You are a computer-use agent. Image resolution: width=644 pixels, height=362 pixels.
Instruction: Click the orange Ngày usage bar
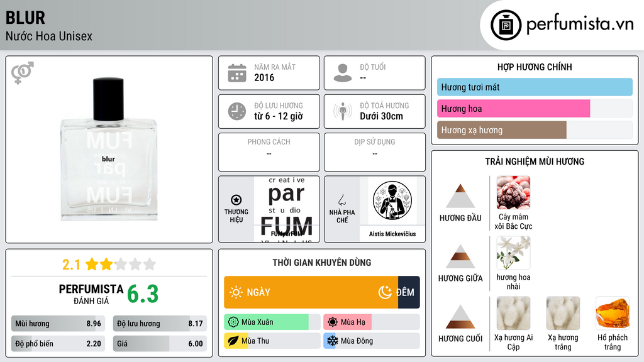pyautogui.click(x=311, y=292)
